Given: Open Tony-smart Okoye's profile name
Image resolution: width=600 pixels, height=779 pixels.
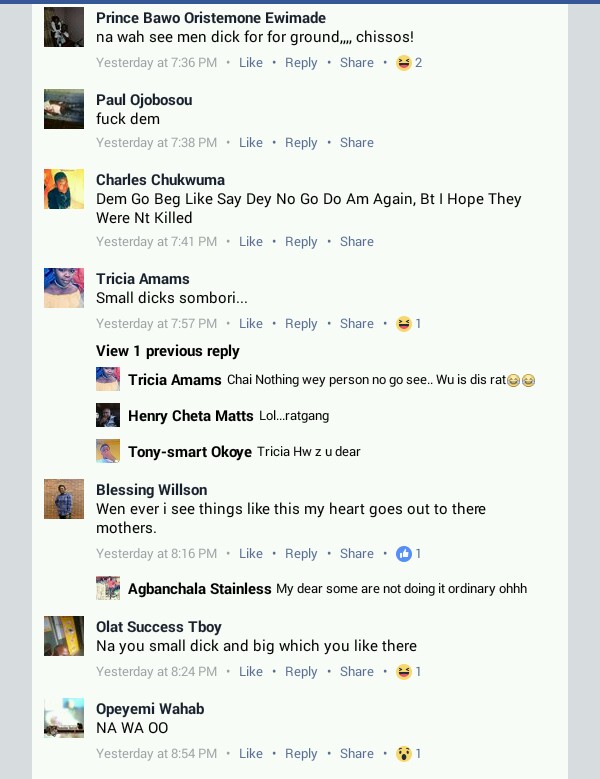Looking at the screenshot, I should tap(190, 452).
